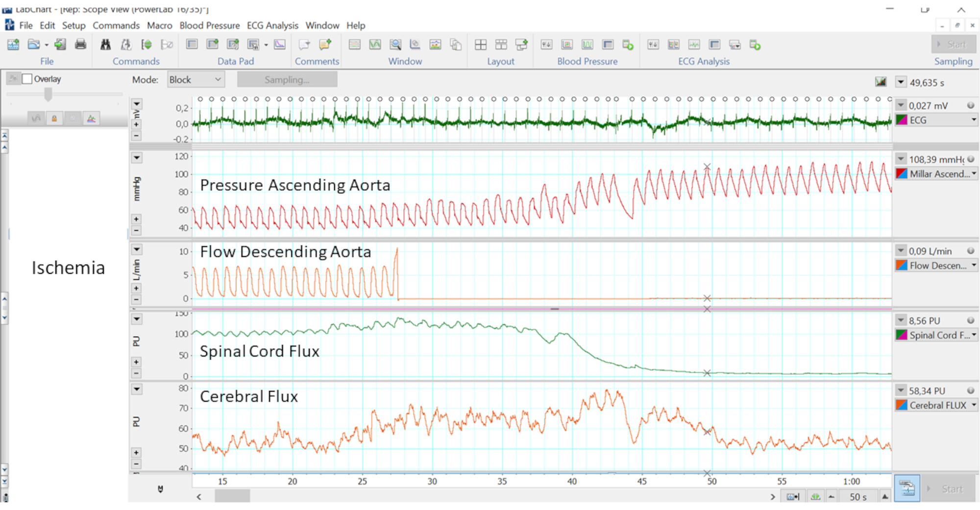Enable the Overlay checkbox
Screen dimensions: 980x510
(27, 79)
